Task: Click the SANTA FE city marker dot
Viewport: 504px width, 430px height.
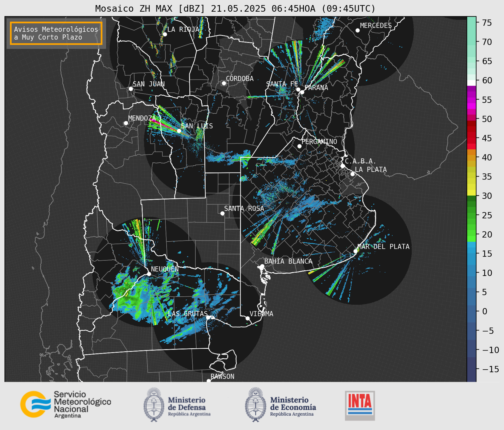Action: [x=298, y=89]
